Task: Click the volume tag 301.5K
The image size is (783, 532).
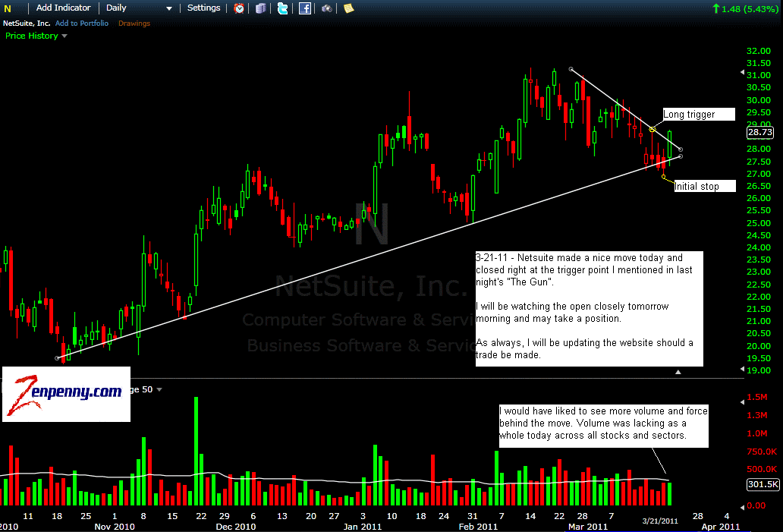Action: [763, 484]
